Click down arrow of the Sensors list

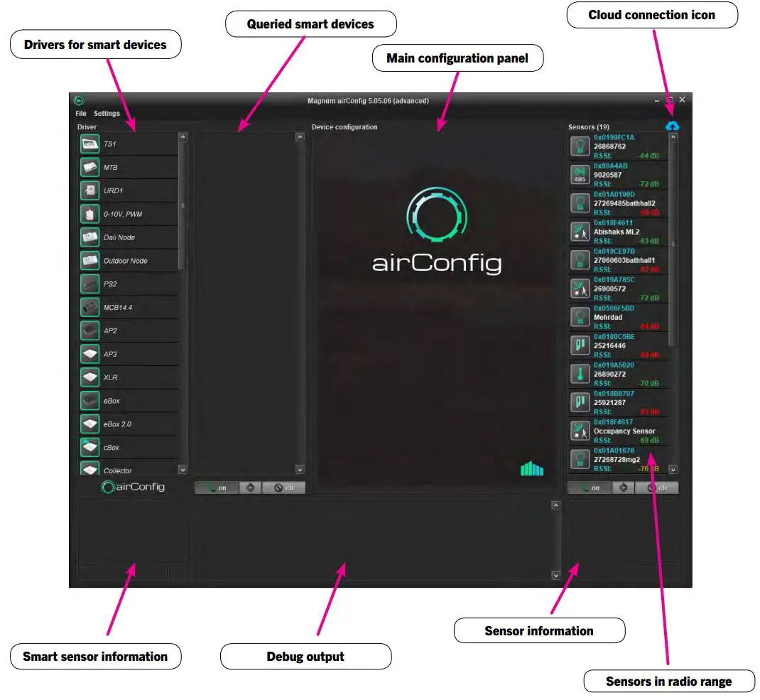tap(673, 470)
